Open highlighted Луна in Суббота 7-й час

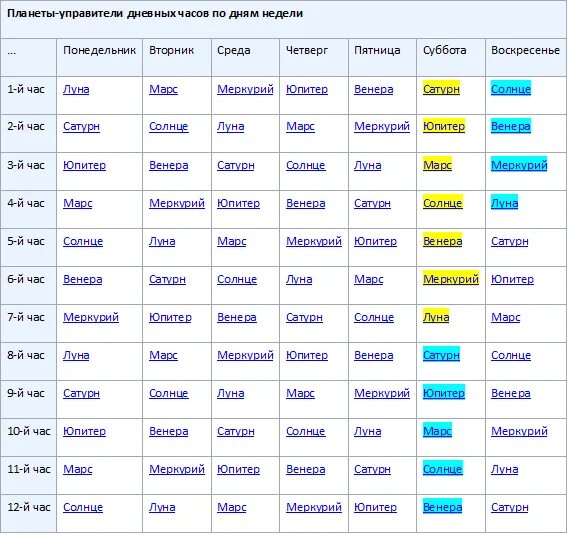click(x=436, y=317)
